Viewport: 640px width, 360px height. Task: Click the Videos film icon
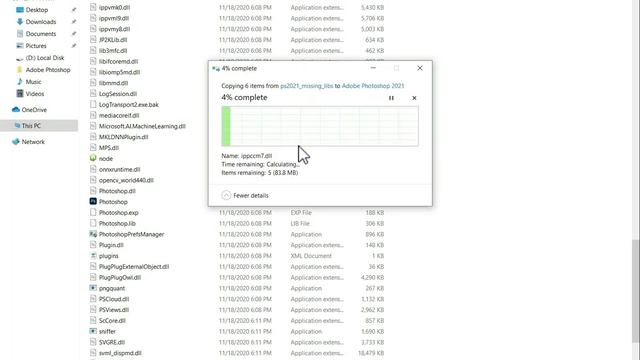tap(20, 94)
